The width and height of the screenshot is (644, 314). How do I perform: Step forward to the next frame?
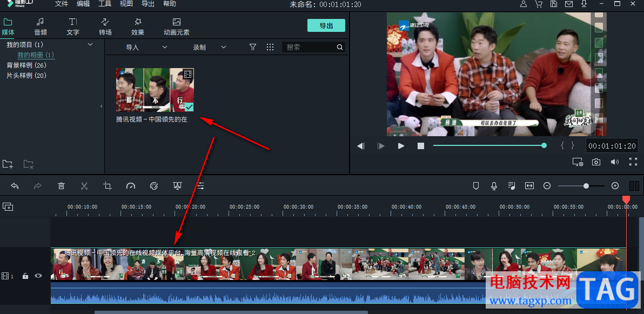tap(381, 146)
